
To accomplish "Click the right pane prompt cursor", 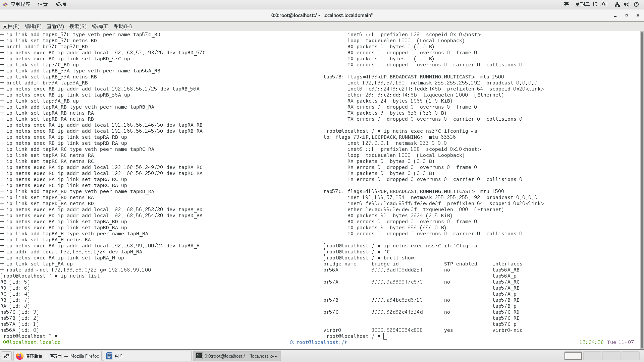I will click(385, 336).
